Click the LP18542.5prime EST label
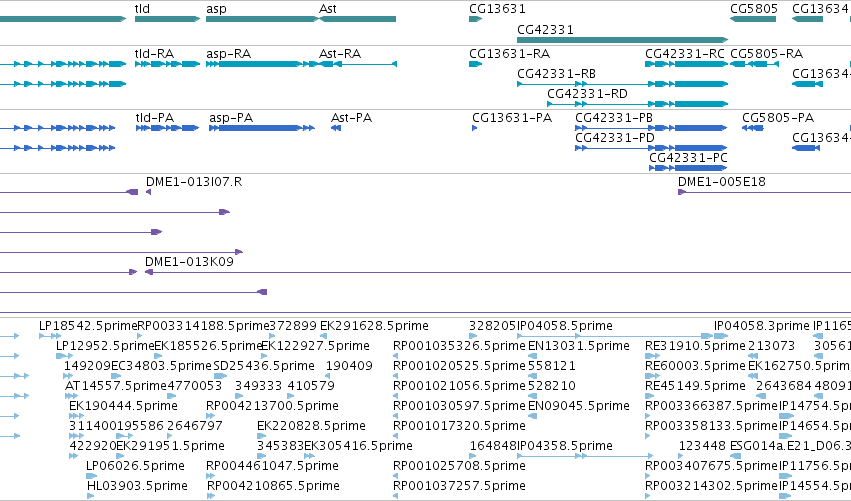This screenshot has height=501, width=851. click(88, 326)
